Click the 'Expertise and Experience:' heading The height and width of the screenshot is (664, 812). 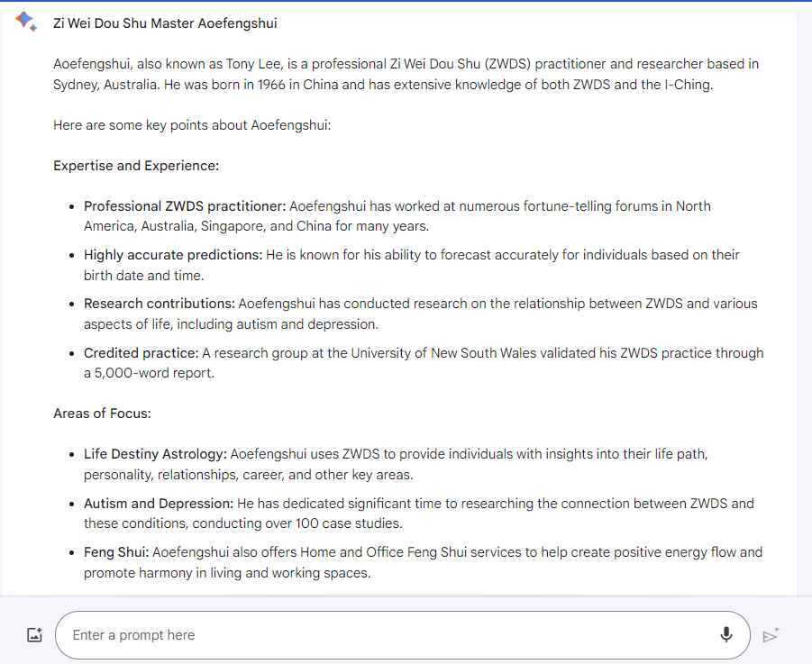(x=136, y=166)
